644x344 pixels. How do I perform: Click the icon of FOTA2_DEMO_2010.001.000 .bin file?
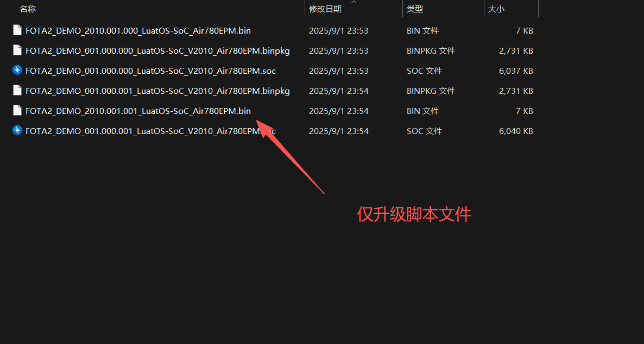[17, 30]
